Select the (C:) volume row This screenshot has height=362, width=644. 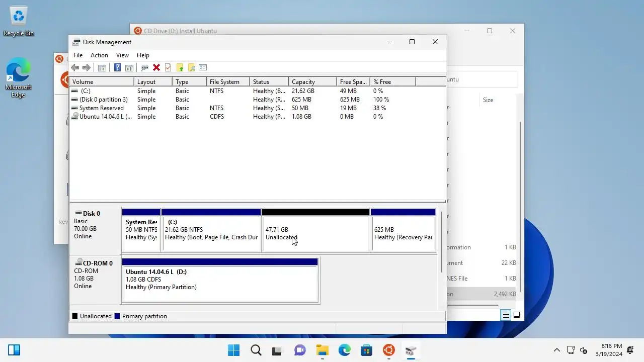pyautogui.click(x=257, y=91)
